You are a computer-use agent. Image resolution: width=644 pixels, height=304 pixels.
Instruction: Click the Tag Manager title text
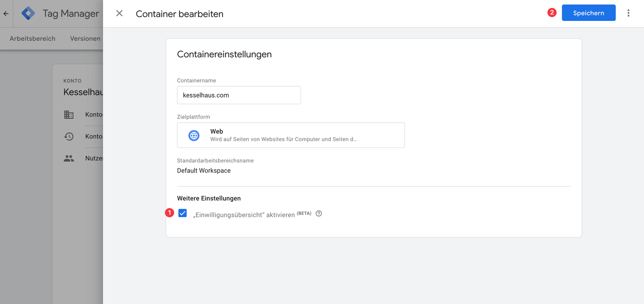point(70,13)
